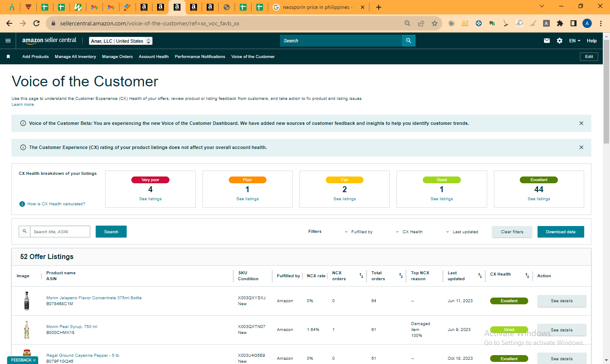Click the info icon beside CX Health calculation
The width and height of the screenshot is (610, 364).
click(22, 204)
